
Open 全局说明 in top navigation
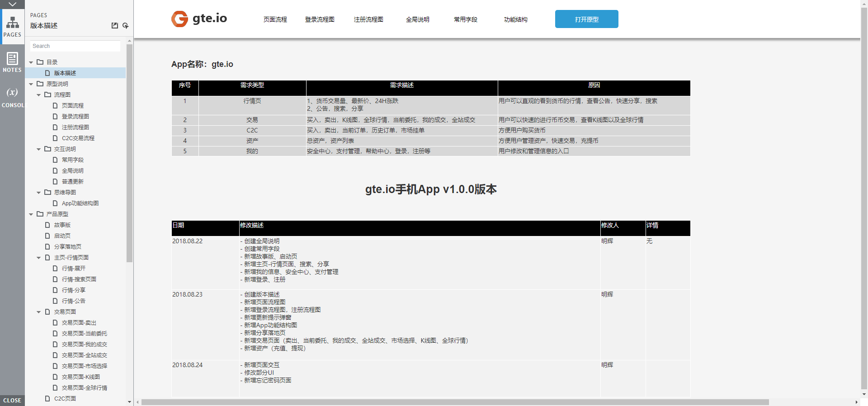(x=417, y=19)
